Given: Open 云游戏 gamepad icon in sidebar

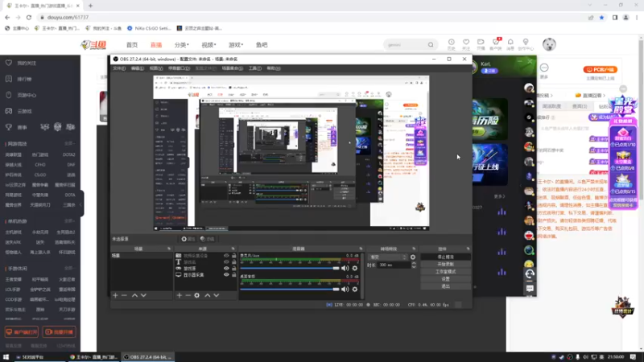Looking at the screenshot, I should pos(9,111).
